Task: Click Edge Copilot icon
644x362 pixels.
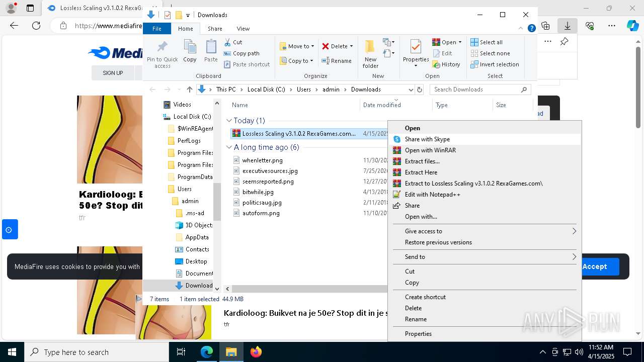Action: pyautogui.click(x=632, y=26)
